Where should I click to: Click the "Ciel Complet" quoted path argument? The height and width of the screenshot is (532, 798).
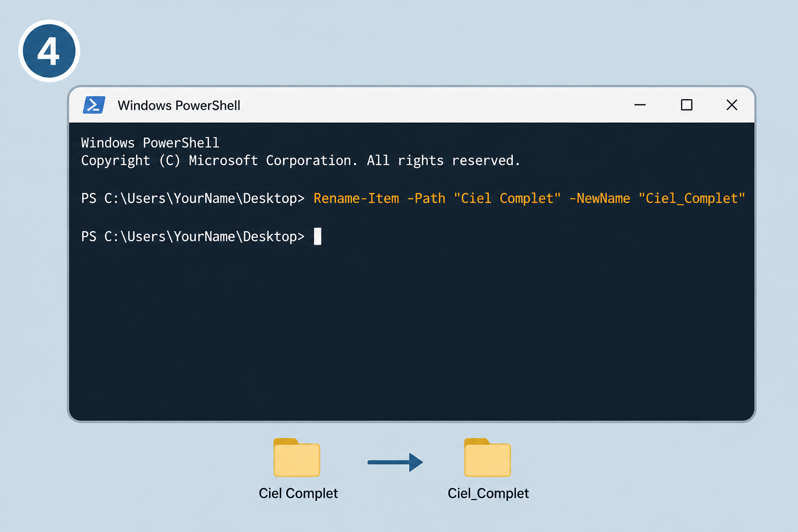click(507, 198)
